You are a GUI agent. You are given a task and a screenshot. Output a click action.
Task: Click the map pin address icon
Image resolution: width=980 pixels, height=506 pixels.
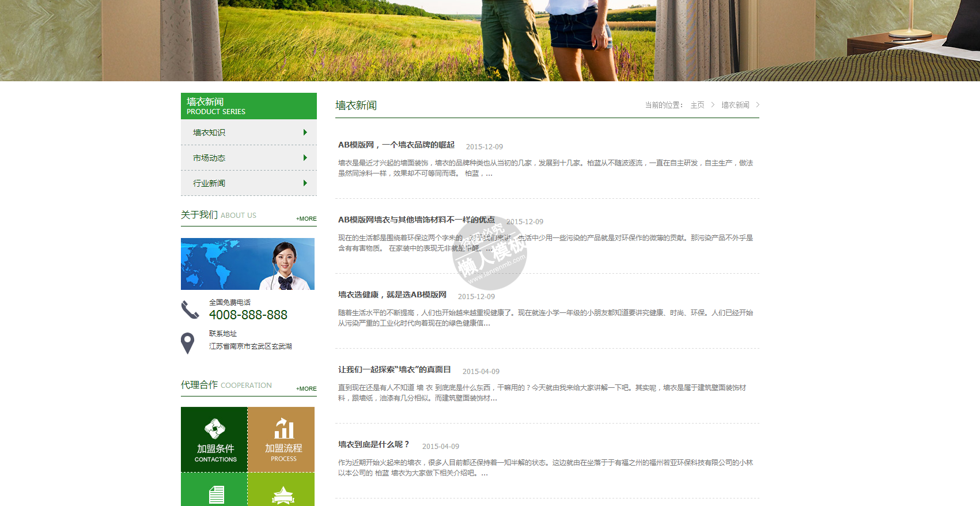(x=187, y=343)
